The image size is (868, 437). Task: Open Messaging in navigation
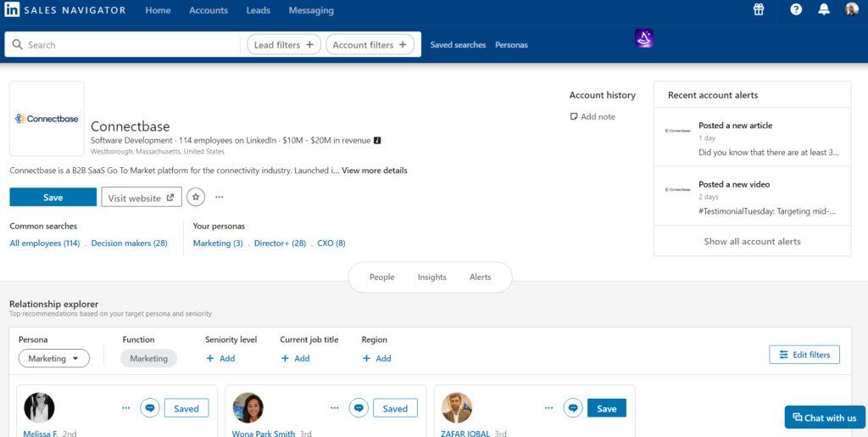click(311, 10)
